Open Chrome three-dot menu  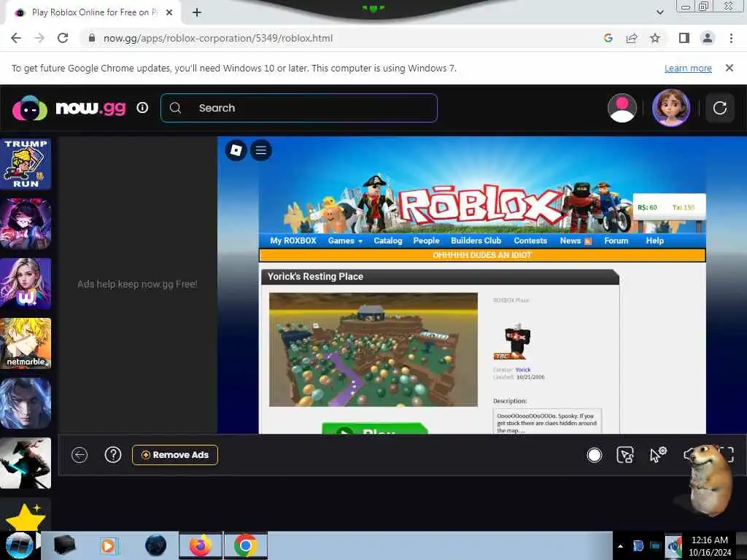pos(731,38)
